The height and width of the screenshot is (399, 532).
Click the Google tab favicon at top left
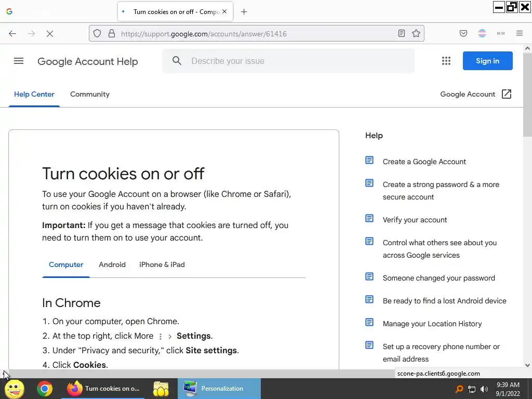9,11
